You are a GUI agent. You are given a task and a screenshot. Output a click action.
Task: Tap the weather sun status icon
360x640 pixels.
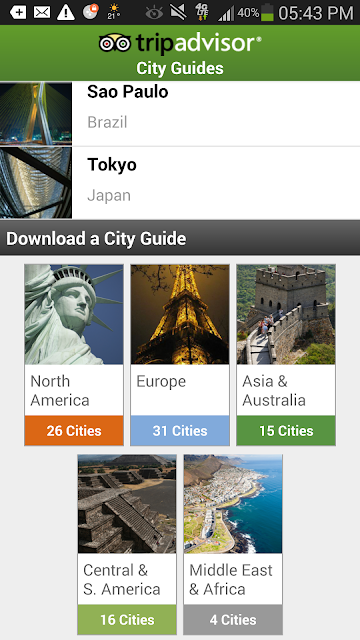click(114, 11)
